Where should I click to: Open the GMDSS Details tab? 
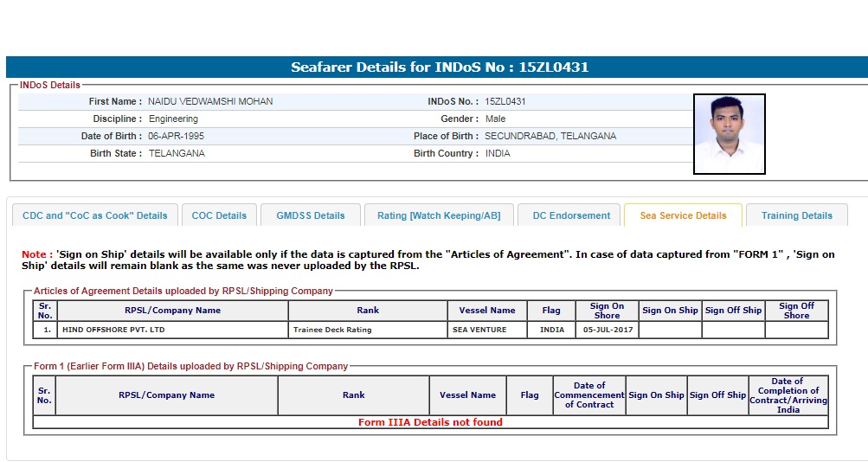click(x=311, y=215)
